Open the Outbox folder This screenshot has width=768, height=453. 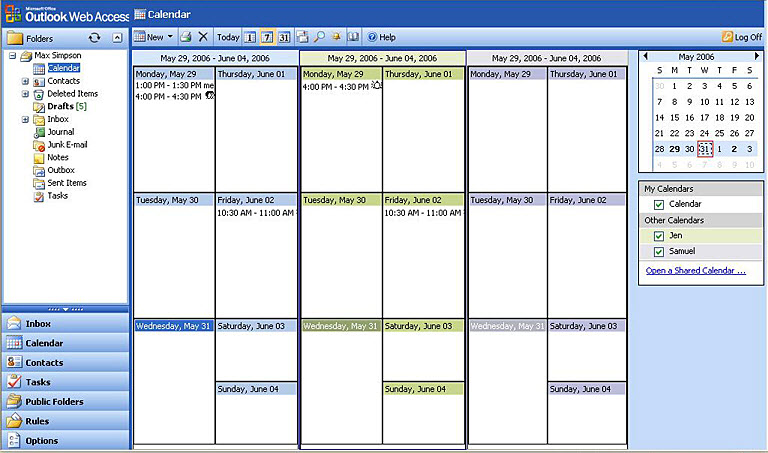tap(61, 170)
